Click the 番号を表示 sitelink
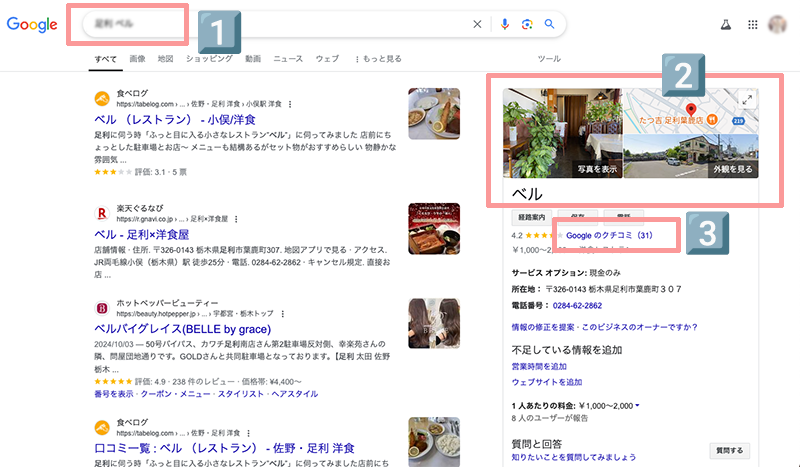Screen dimensions: 800x467 click(114, 394)
